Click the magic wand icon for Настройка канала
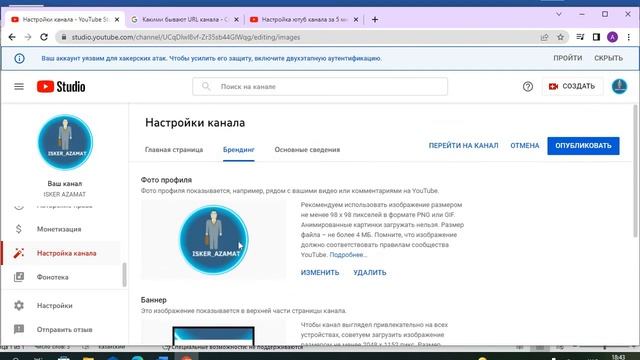The image size is (640, 360). [19, 253]
